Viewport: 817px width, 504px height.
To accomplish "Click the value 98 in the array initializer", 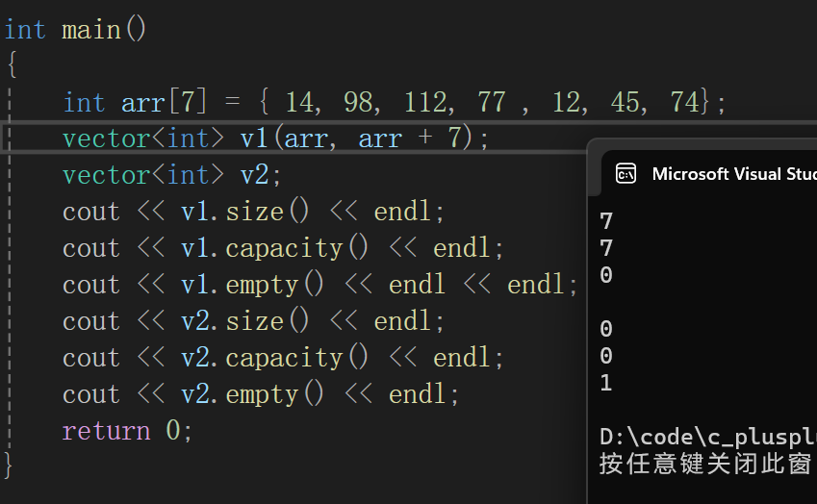I will click(358, 102).
